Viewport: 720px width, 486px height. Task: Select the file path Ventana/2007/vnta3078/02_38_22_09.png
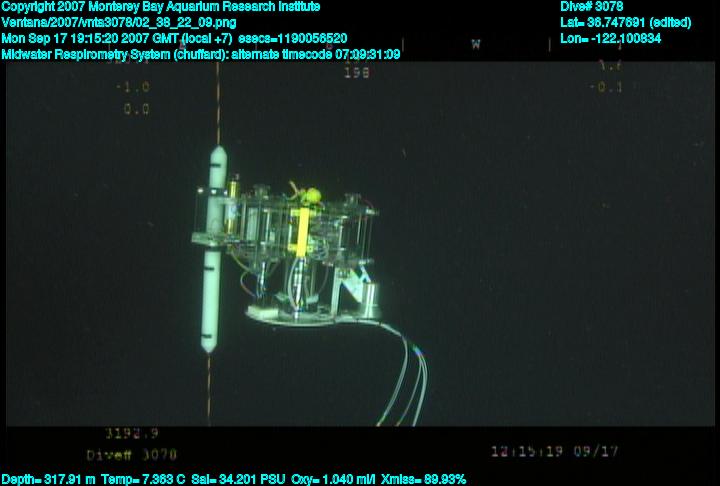[119, 23]
